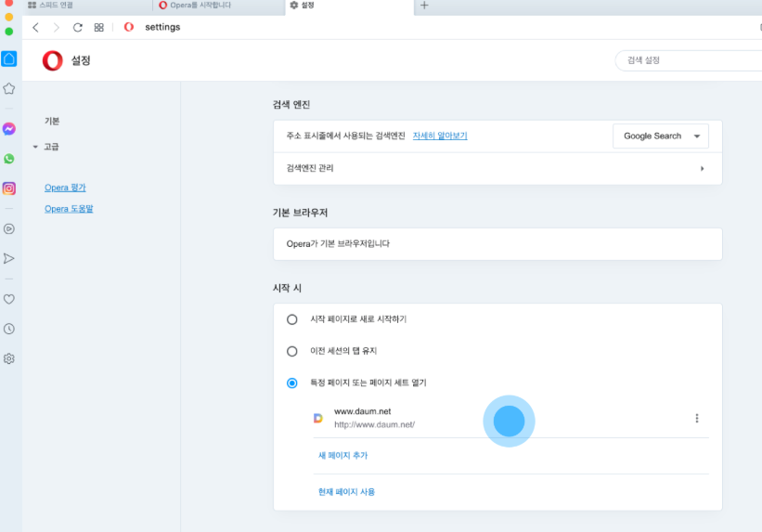Click the 기본 브라우저 heading
Image resolution: width=762 pixels, height=532 pixels.
click(x=300, y=213)
